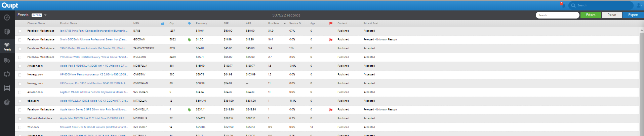Click the sync arrows icon in sidebar
The height and width of the screenshot is (136, 644).
(7, 74)
